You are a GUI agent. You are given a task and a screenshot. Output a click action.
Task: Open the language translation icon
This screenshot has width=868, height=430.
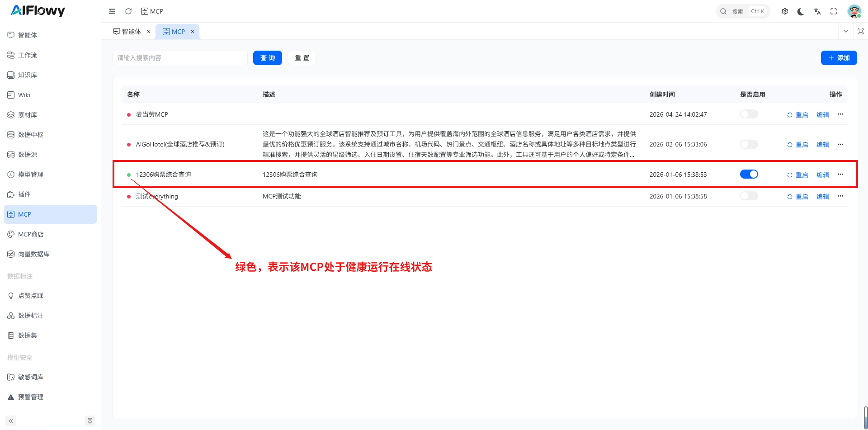click(817, 11)
